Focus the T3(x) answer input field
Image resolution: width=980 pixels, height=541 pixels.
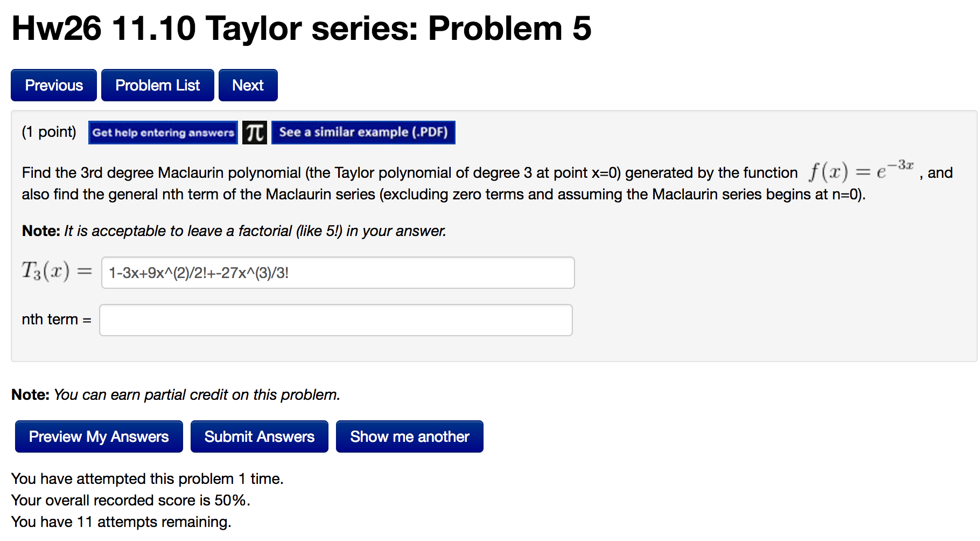click(338, 273)
